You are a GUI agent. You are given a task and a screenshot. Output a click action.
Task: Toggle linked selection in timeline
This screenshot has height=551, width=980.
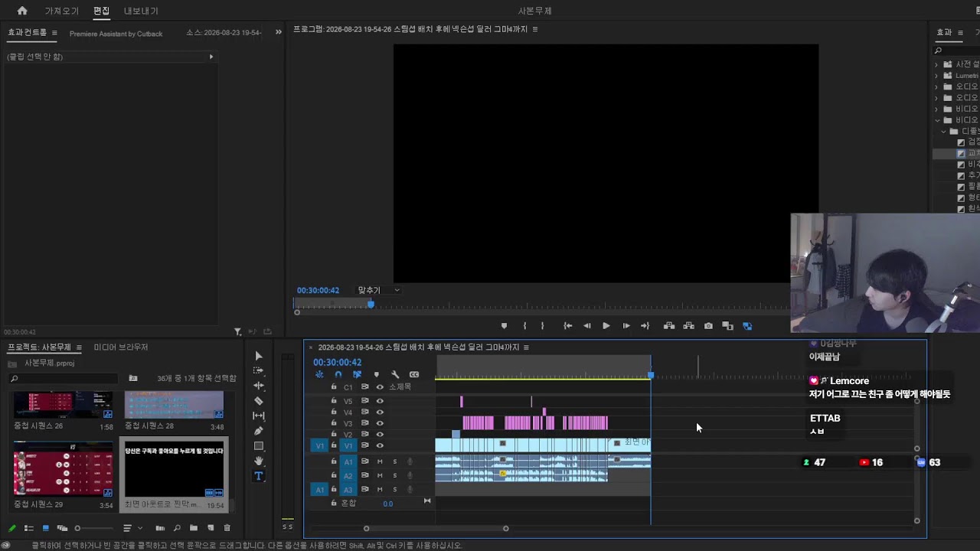tap(357, 374)
